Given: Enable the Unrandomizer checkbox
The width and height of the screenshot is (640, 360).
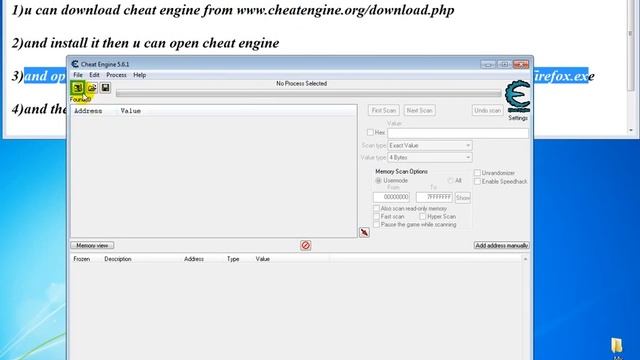Looking at the screenshot, I should (x=477, y=173).
